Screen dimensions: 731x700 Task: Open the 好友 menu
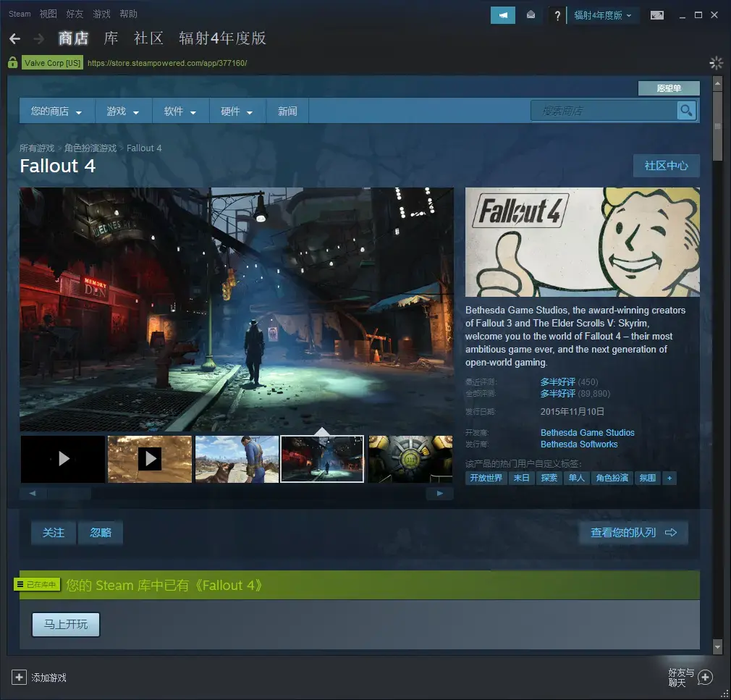coord(75,14)
